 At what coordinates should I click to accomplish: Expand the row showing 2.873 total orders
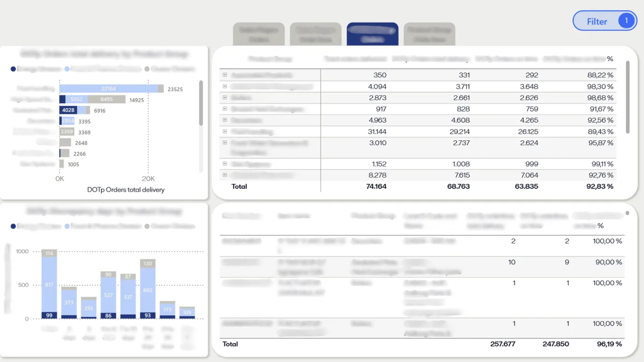tap(225, 98)
